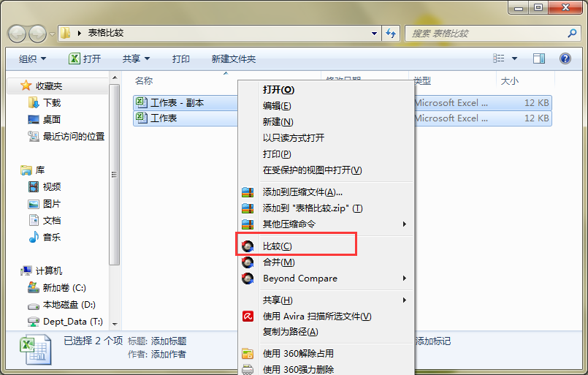
Task: Select 计算机 in navigation pane
Action: pos(49,270)
